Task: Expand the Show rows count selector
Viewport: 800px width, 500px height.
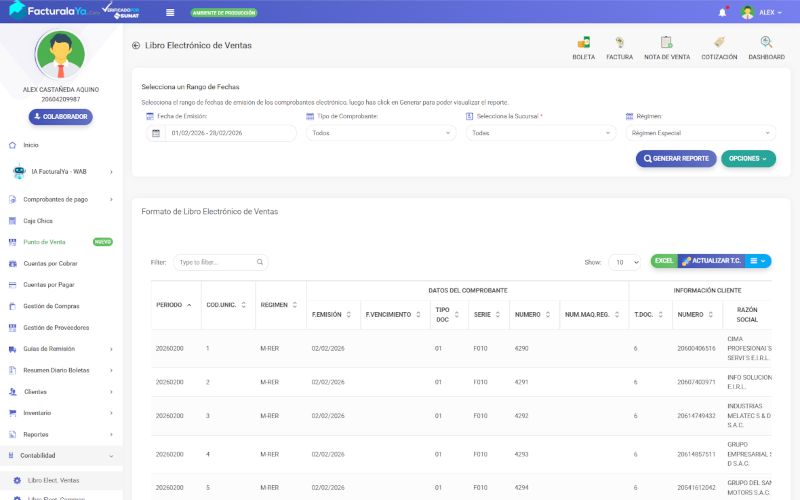Action: (624, 262)
